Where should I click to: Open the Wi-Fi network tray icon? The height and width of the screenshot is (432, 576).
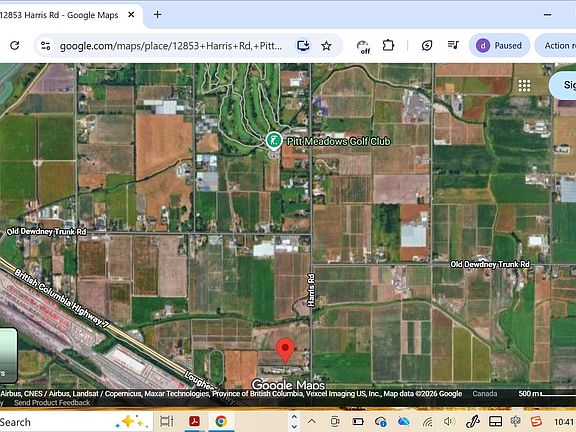point(427,422)
